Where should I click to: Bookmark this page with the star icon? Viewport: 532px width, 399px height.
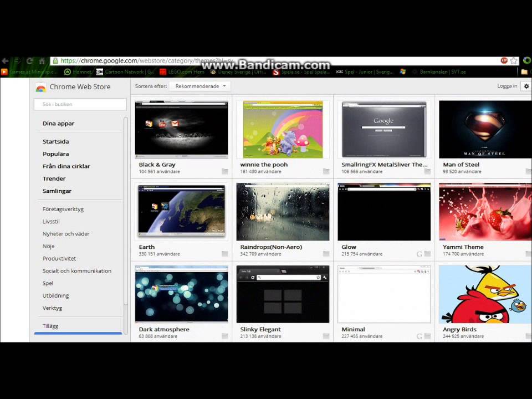(x=514, y=61)
